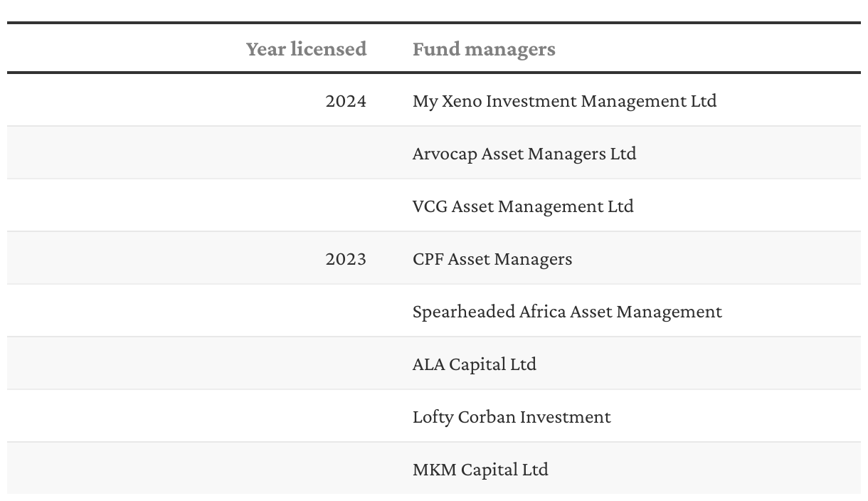868x501 pixels.
Task: Select VCG Asset Management Ltd row
Action: click(523, 206)
